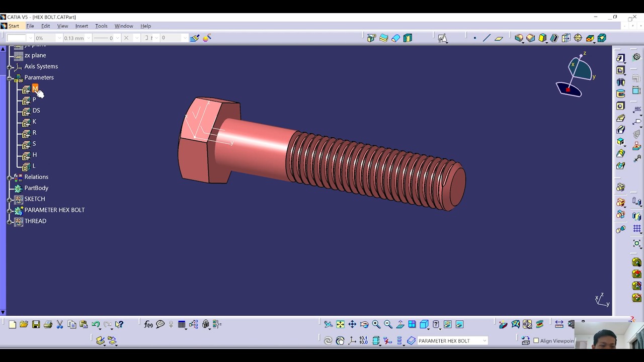Image resolution: width=644 pixels, height=362 pixels.
Task: Open a file with the folder icon
Action: click(24, 325)
